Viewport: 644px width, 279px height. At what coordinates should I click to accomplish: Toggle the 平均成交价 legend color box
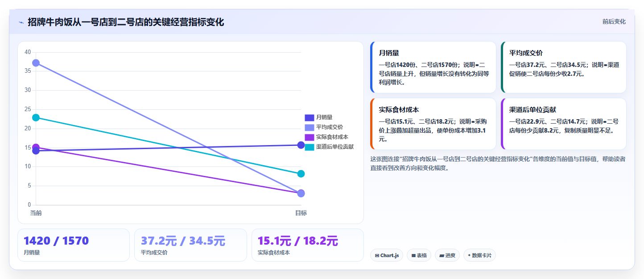tap(310, 127)
